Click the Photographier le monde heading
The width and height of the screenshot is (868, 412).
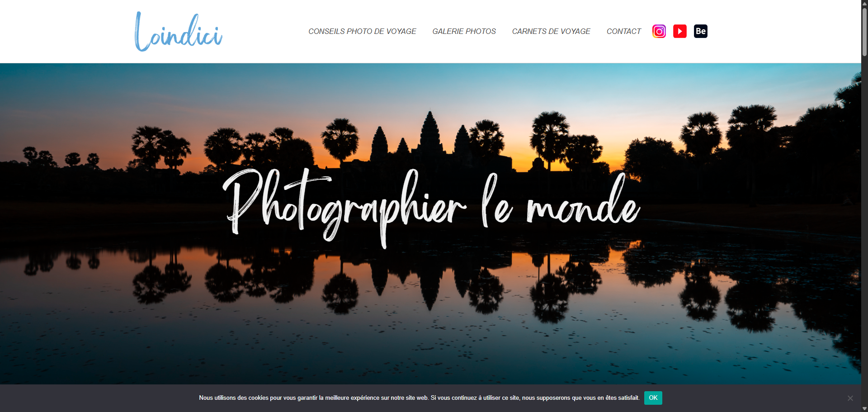pyautogui.click(x=431, y=208)
